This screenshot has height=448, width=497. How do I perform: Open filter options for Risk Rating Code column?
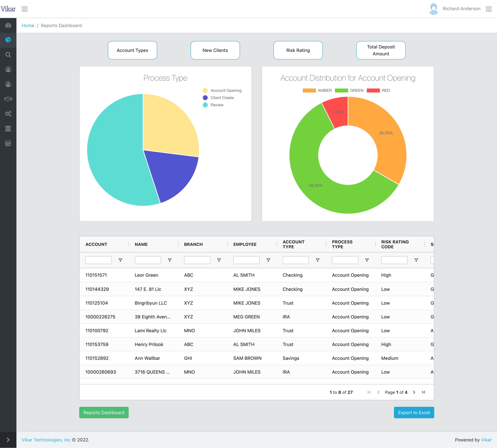tap(416, 260)
